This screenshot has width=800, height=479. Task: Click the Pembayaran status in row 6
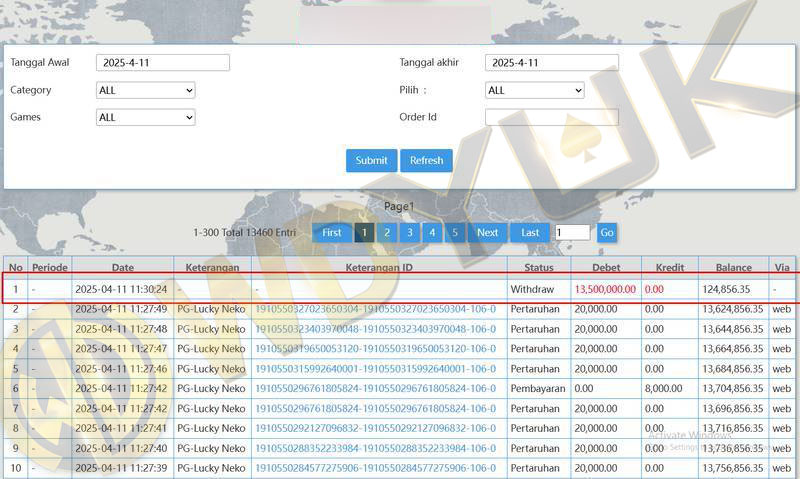click(538, 389)
